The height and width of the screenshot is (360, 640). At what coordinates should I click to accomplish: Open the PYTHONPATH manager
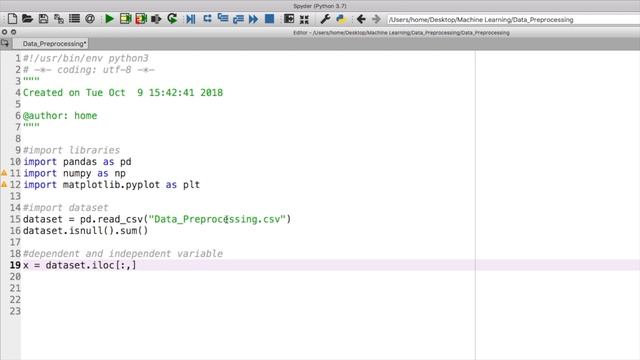pos(341,19)
